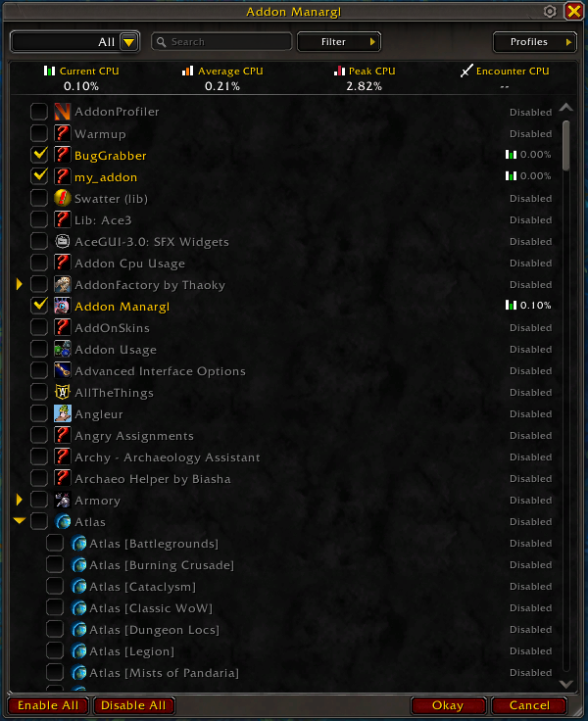Screen dimensions: 588x721
Task: Expand the AddonFactory by Thaoky group
Action: [20, 284]
